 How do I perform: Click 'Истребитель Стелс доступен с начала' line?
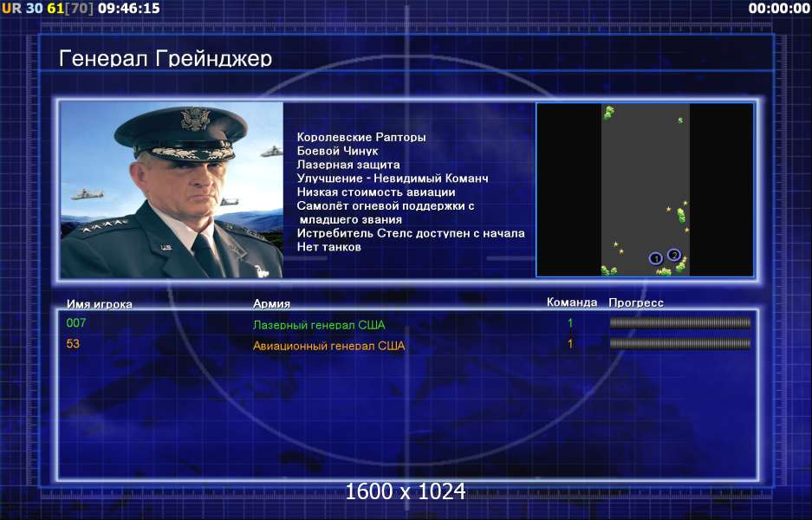coord(411,233)
